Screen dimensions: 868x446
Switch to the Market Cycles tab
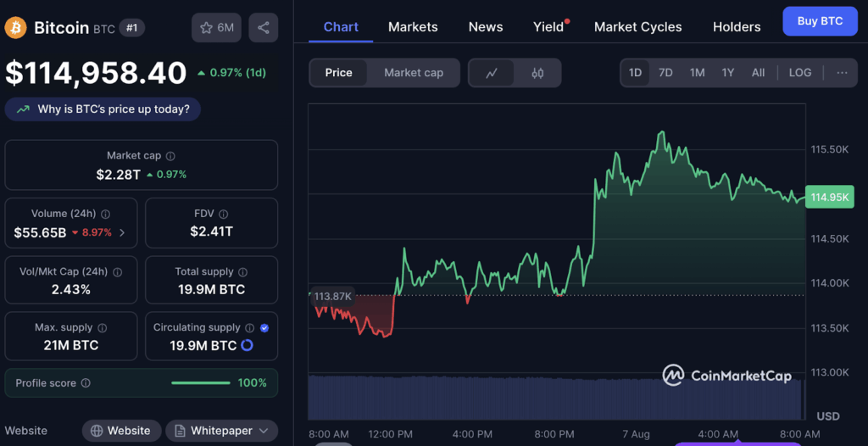click(637, 27)
